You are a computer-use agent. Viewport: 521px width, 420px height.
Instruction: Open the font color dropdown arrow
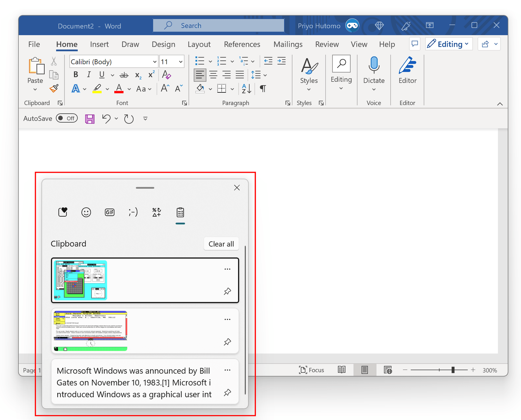(129, 89)
